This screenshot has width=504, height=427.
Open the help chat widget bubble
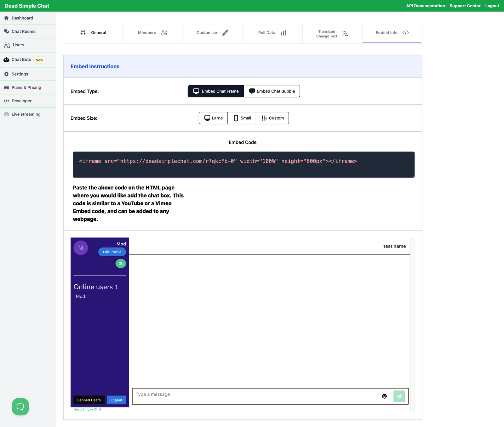tap(20, 407)
